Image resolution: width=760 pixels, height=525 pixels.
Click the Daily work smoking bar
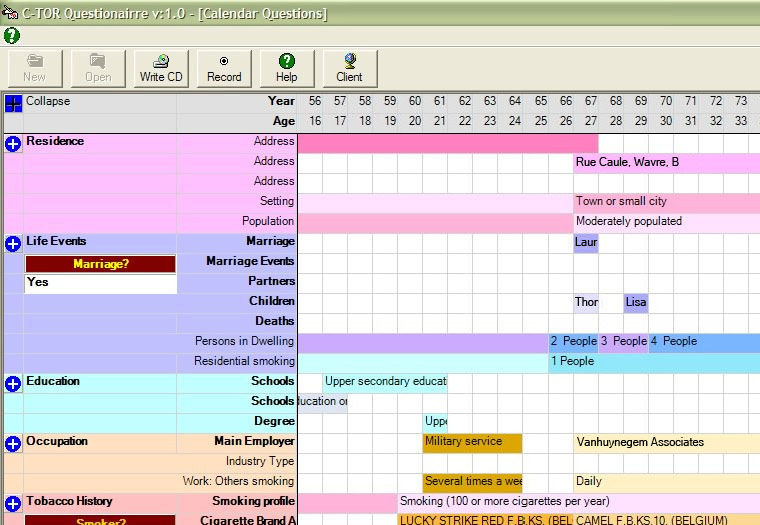point(666,483)
